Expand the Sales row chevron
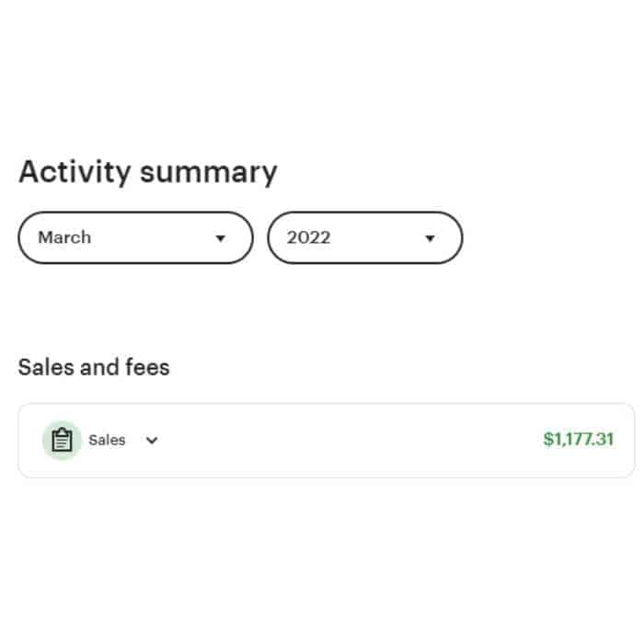This screenshot has width=644, height=644. [x=152, y=441]
